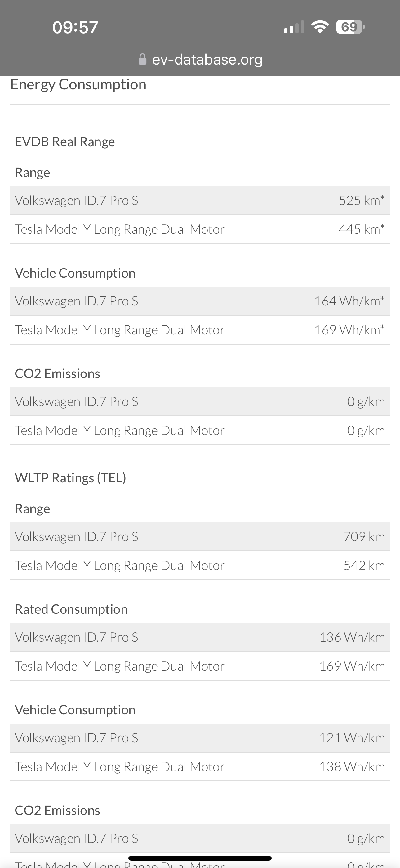The image size is (400, 868).
Task: Tap the 136 Wh/km rated consumption row
Action: click(200, 637)
